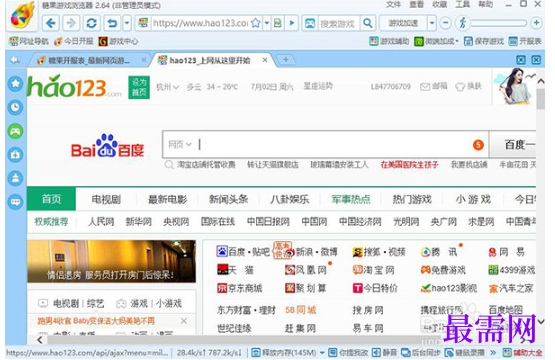Click the hotel room news thumbnail
The image size is (555, 360).
(x=111, y=261)
